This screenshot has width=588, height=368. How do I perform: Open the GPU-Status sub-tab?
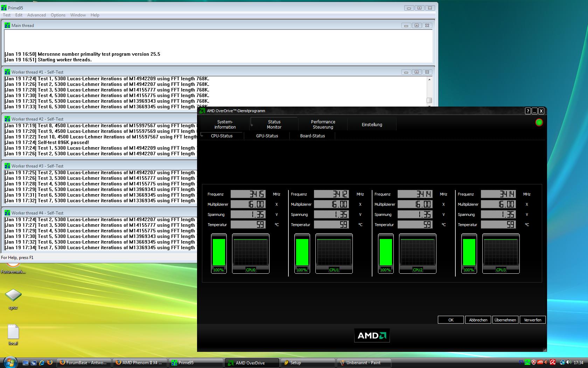point(267,136)
